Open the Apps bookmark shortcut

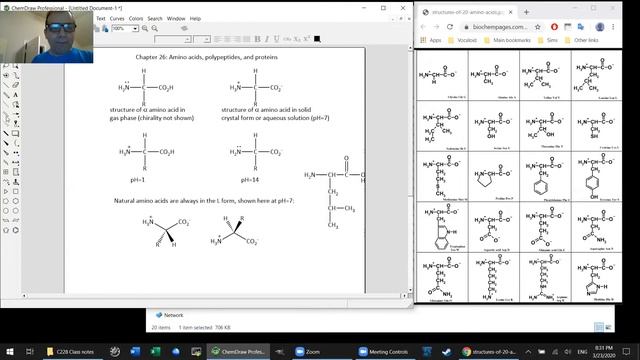point(431,40)
